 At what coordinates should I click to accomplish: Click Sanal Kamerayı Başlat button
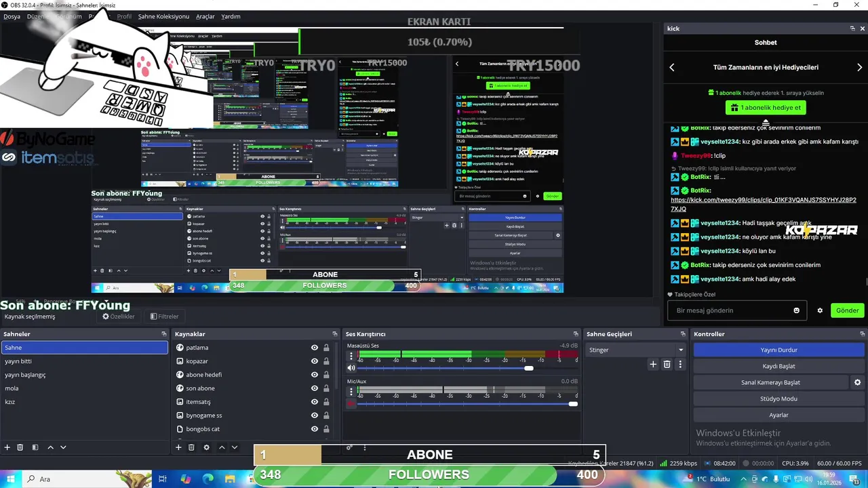(770, 382)
